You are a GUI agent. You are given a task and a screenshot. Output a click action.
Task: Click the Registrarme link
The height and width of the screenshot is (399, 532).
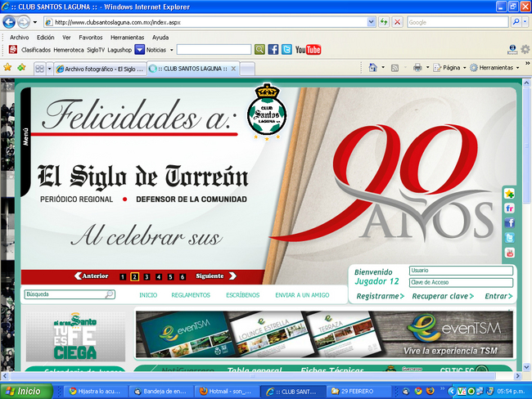pos(381,296)
